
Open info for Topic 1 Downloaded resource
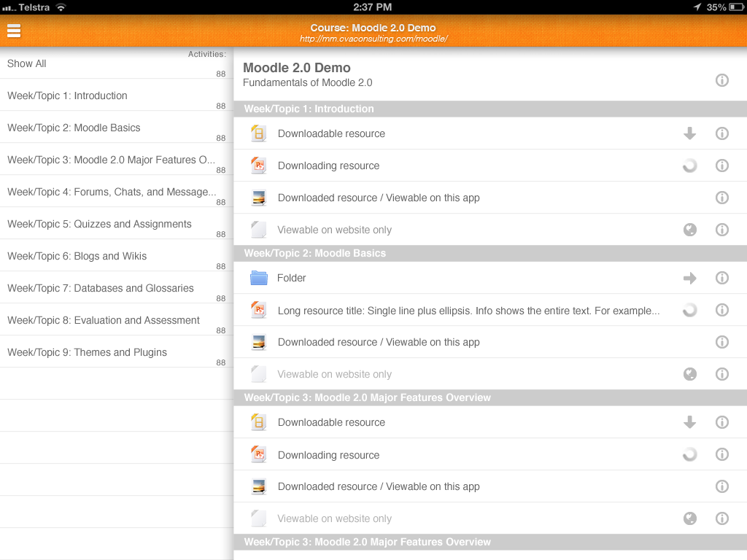(x=721, y=198)
